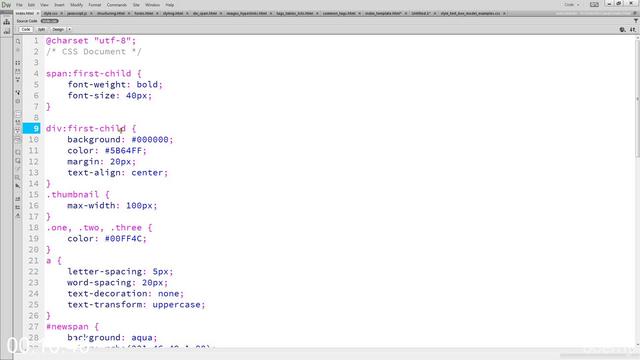Click the 'span:first-child {' selector line
The width and height of the screenshot is (640, 360).
(93, 73)
